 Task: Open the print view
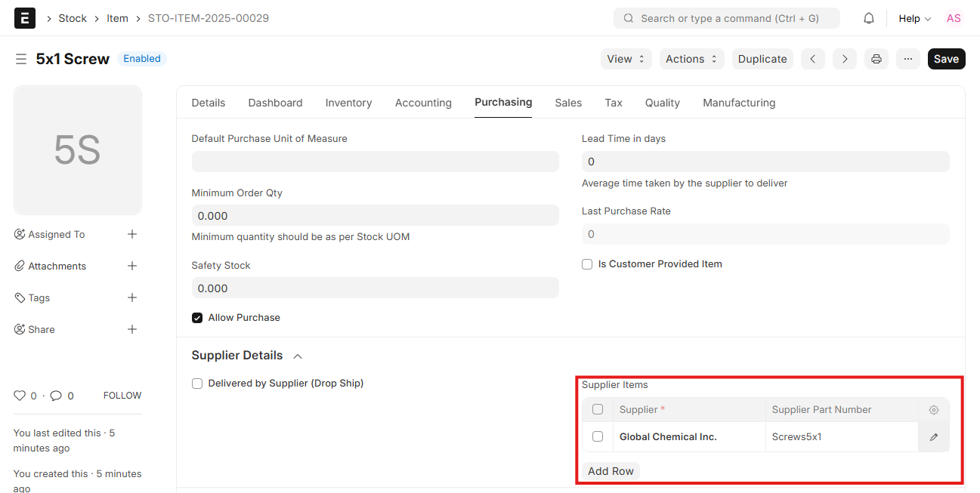876,58
